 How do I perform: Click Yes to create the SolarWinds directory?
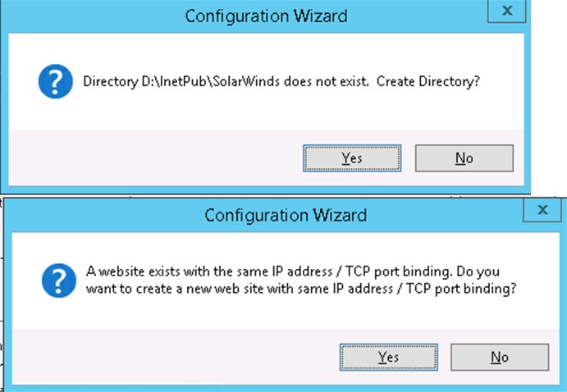(x=351, y=157)
